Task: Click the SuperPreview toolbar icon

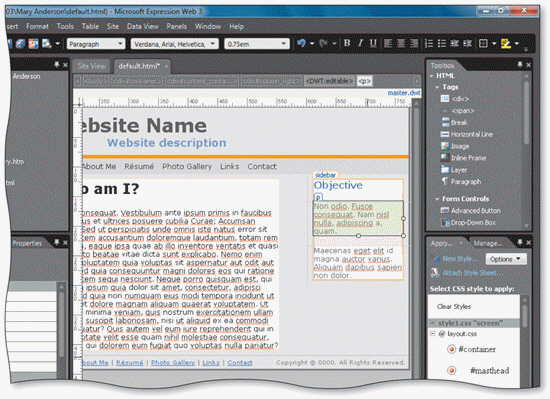Action: [x=33, y=43]
